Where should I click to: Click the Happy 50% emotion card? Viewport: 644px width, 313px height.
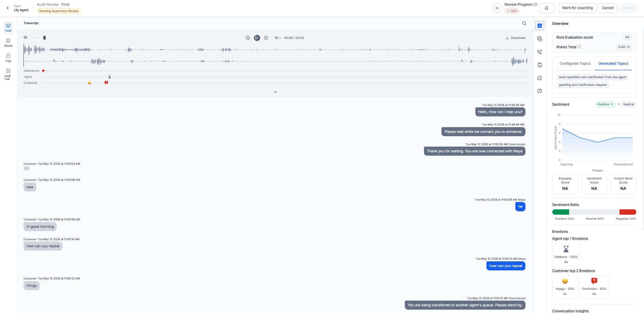pyautogui.click(x=565, y=287)
